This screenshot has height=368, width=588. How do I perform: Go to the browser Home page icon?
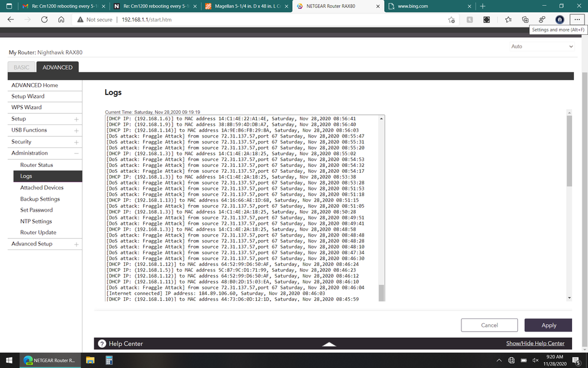point(61,19)
